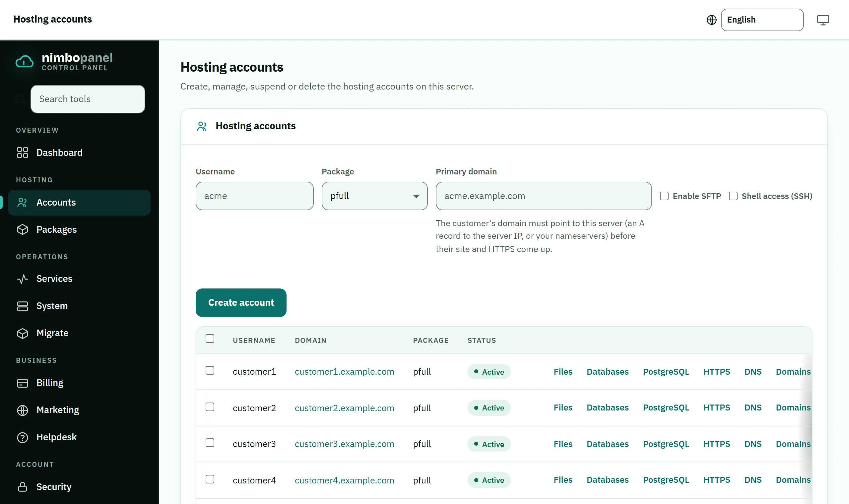Click the Security lock icon in sidebar
Image resolution: width=849 pixels, height=504 pixels.
23,487
